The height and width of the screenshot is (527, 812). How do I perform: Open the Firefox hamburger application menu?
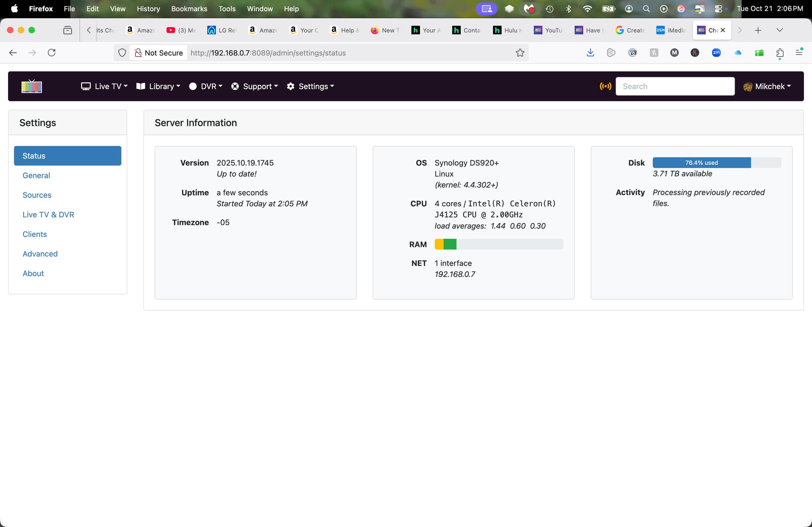point(799,52)
